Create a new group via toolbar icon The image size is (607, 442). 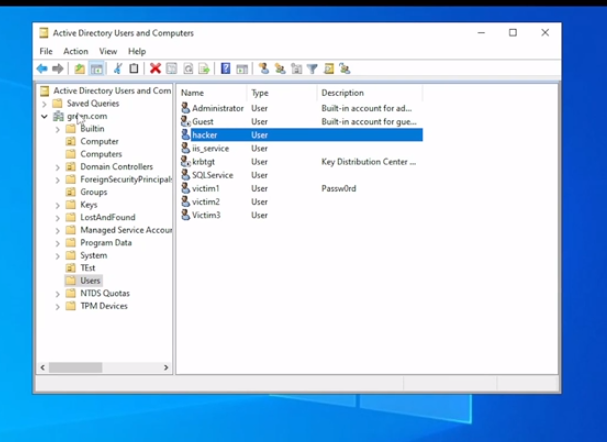pos(280,69)
